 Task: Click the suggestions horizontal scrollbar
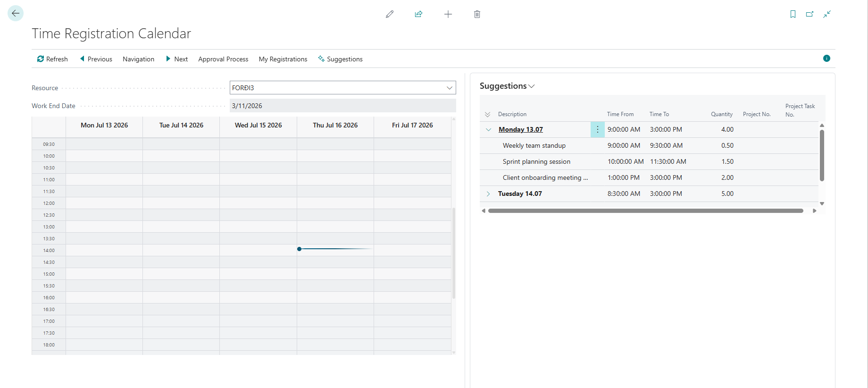coord(645,211)
